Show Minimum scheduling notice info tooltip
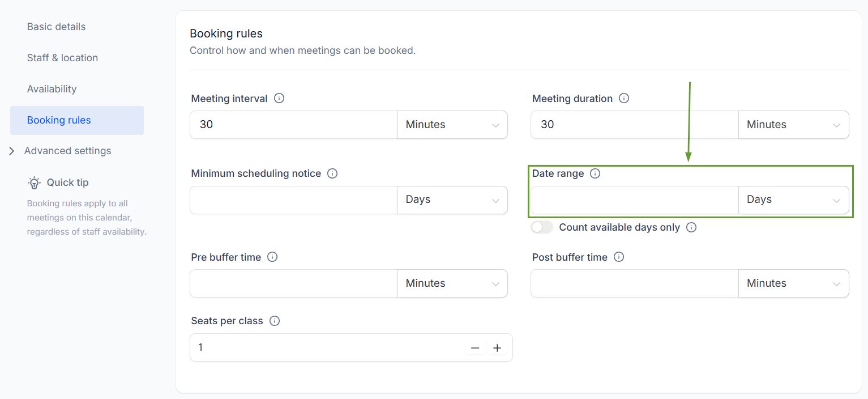This screenshot has height=399, width=868. point(332,173)
